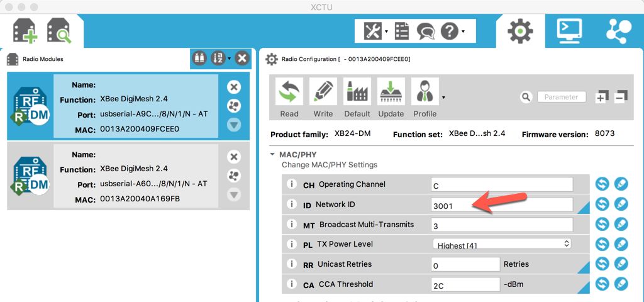
Task: Open the CCA Threshold calculator corner
Action: (x=585, y=288)
